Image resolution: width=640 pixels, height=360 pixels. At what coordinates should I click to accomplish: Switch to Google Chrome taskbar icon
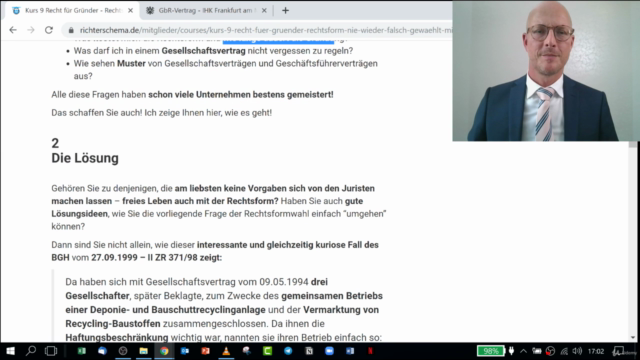pyautogui.click(x=164, y=351)
